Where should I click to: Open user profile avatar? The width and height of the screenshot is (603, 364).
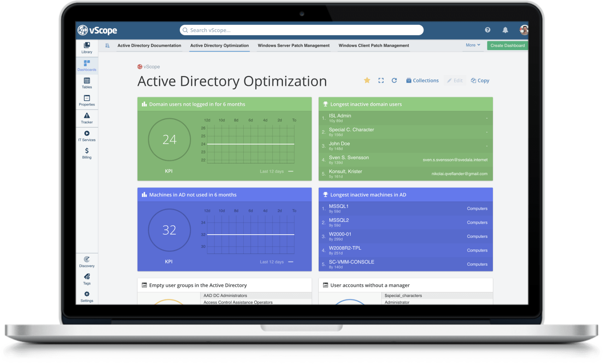click(524, 30)
